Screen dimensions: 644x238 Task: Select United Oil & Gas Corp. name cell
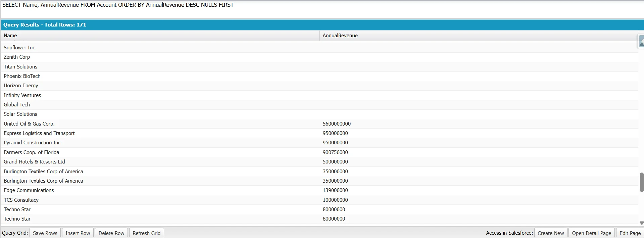[160, 124]
